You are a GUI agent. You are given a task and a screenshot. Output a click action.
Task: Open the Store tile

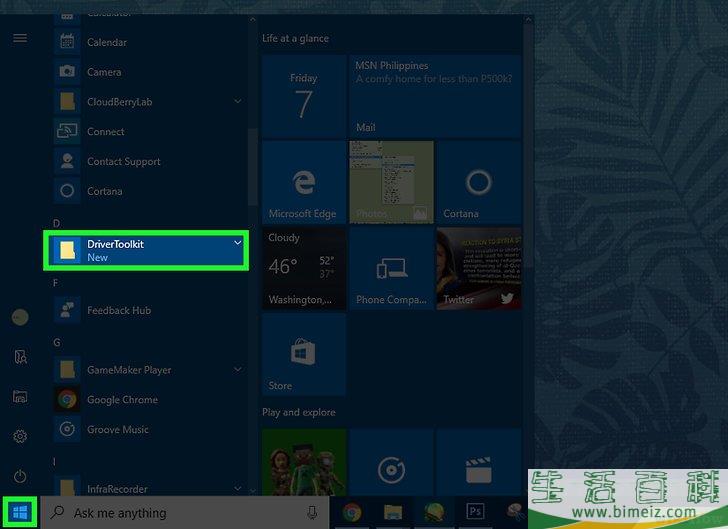tap(302, 357)
